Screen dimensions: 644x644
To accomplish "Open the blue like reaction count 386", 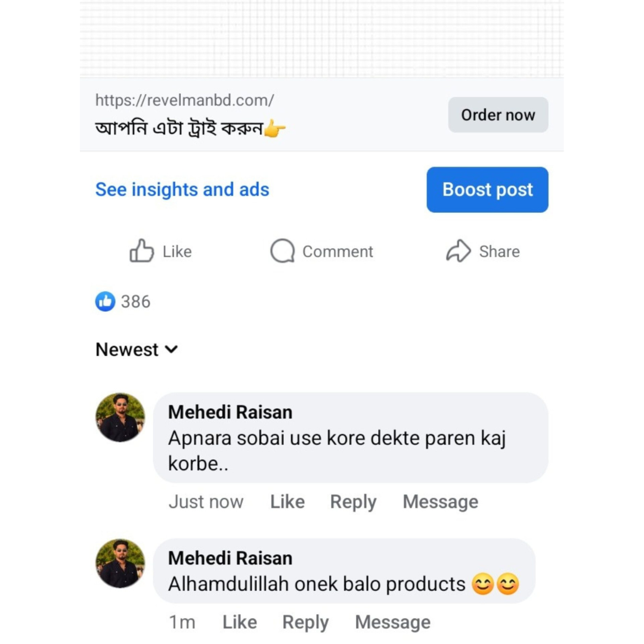I will pyautogui.click(x=123, y=302).
